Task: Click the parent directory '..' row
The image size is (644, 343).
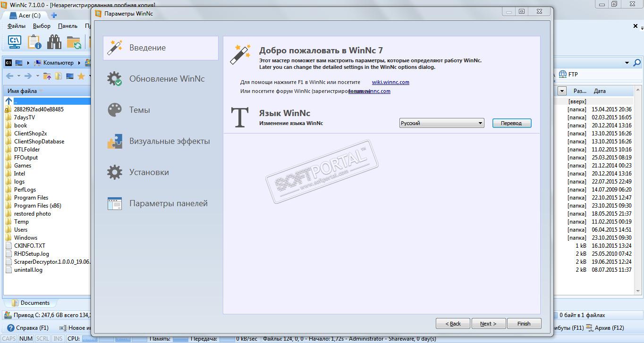Action: (x=47, y=101)
